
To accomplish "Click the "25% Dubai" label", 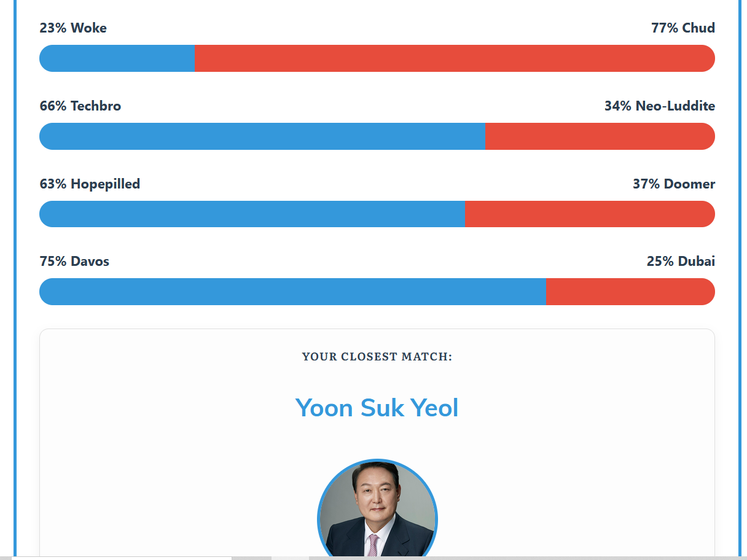I will click(681, 261).
